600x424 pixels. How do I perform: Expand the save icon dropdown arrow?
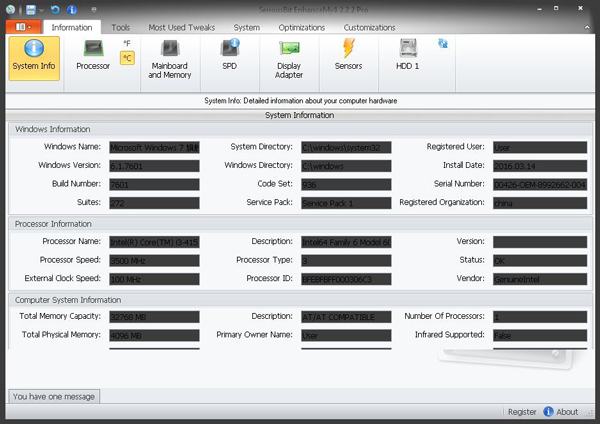41,10
